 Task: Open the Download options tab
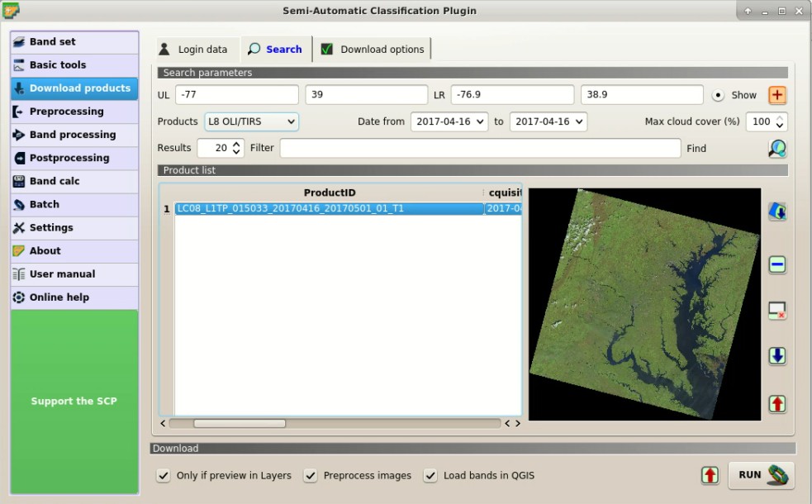point(373,49)
